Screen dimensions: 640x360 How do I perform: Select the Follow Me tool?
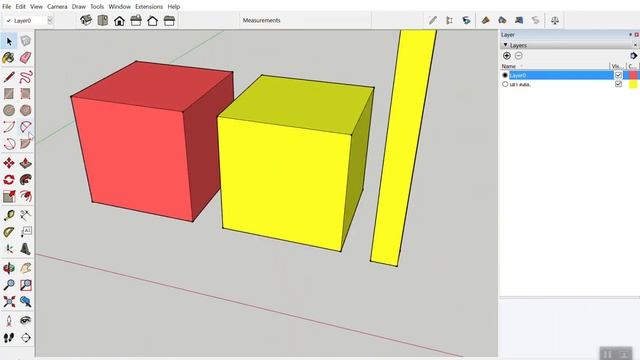coord(26,180)
